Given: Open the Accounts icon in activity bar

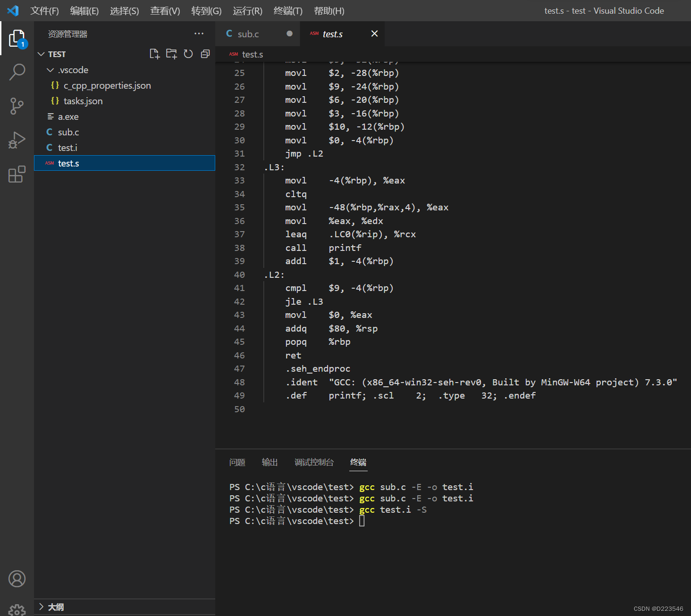Looking at the screenshot, I should pos(17,579).
